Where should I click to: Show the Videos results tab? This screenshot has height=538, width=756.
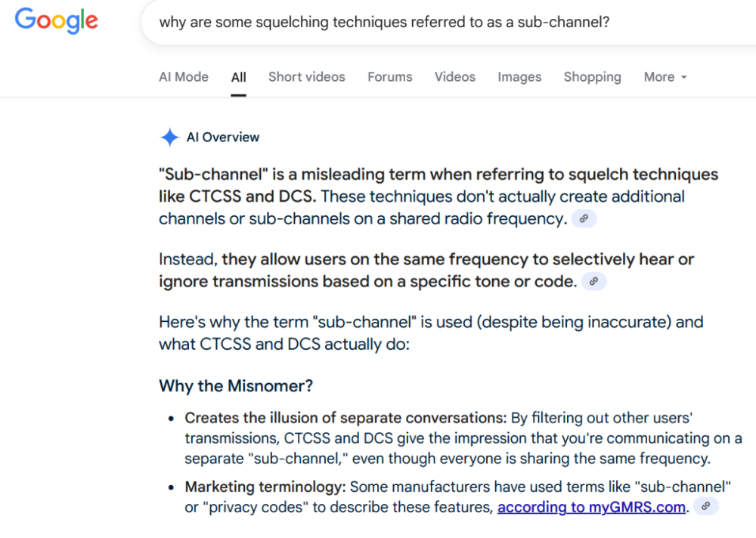click(455, 77)
